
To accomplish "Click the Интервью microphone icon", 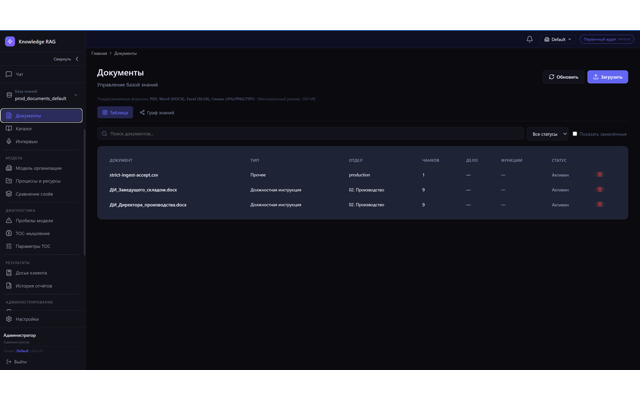I will point(9,142).
